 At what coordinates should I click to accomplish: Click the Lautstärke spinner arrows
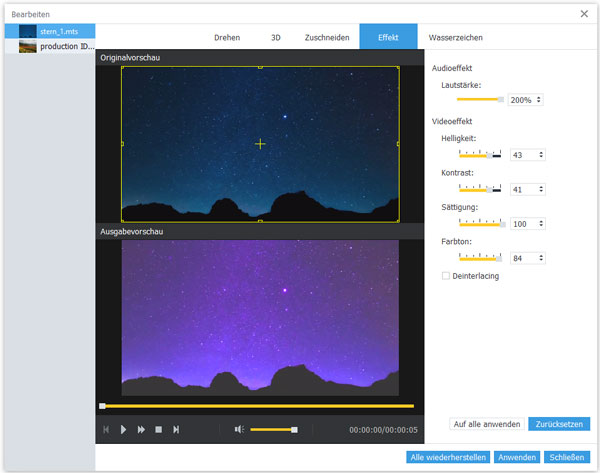[539, 99]
